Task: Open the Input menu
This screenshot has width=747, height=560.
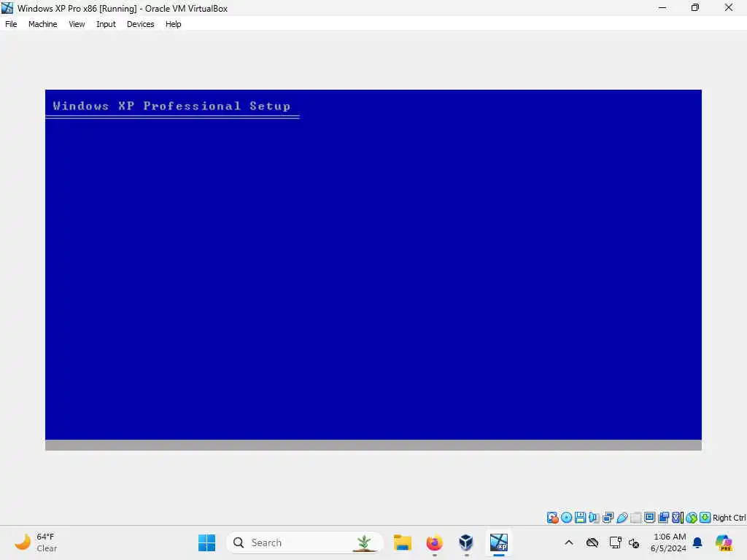Action: coord(106,24)
